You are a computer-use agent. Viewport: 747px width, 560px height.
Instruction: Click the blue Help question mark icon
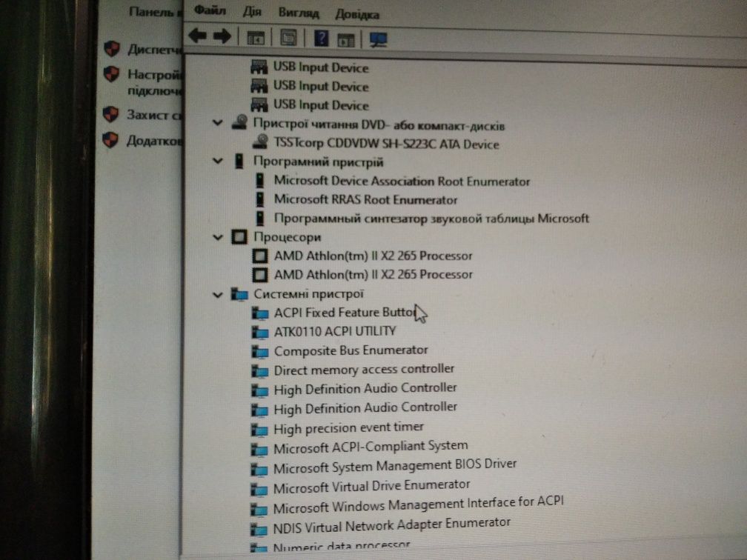(322, 38)
